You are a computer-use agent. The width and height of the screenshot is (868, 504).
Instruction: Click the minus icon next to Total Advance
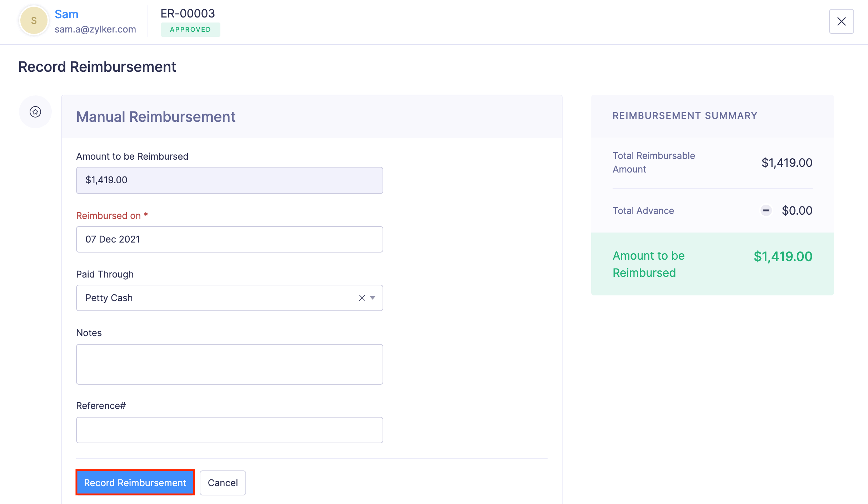766,210
